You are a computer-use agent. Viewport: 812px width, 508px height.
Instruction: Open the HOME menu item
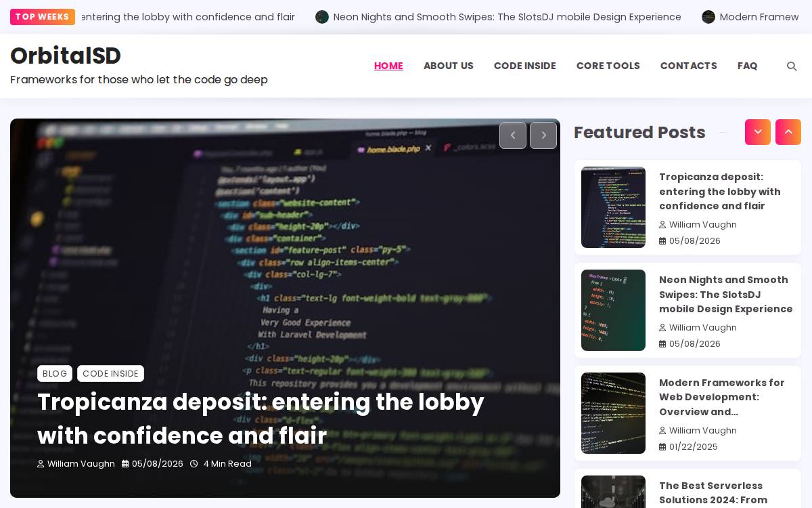(x=388, y=66)
